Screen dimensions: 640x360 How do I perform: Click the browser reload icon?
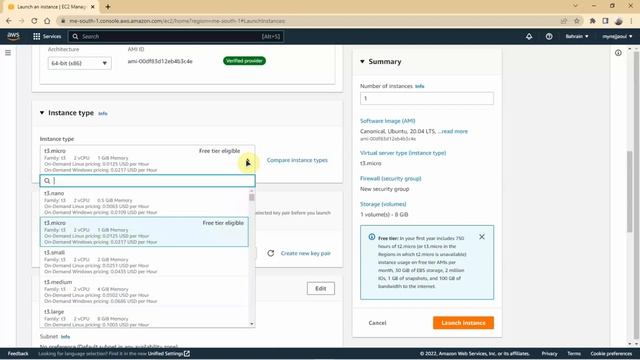tap(34, 21)
